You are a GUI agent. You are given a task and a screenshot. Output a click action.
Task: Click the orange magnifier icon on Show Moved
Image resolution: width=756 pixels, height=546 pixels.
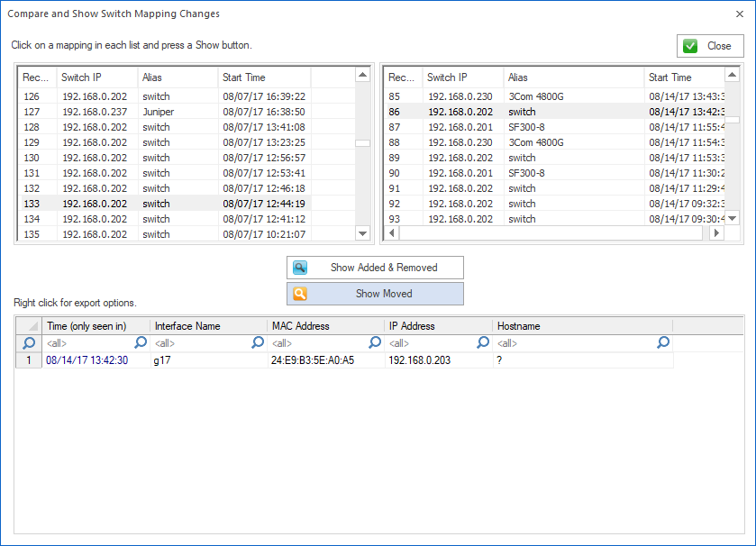[300, 294]
